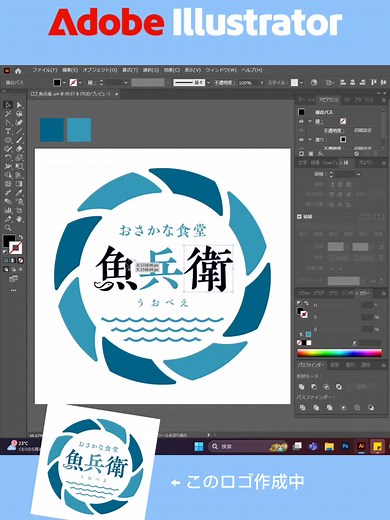The image size is (390, 520).
Task: Select the Eyedropper tool
Action: coord(19,193)
